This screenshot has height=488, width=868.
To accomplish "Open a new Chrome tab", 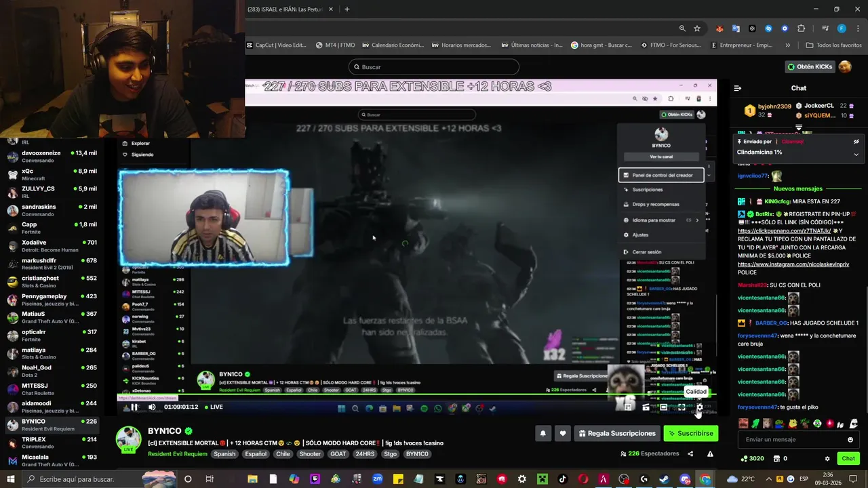I will coord(347,9).
